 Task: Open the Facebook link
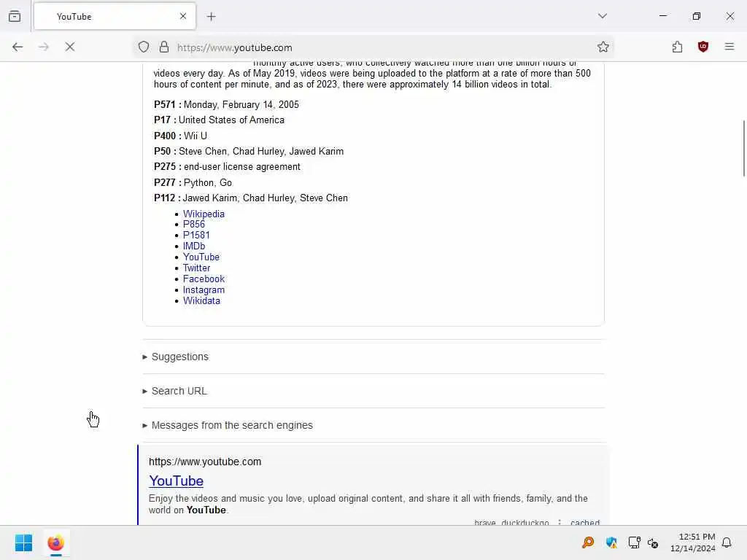204,279
